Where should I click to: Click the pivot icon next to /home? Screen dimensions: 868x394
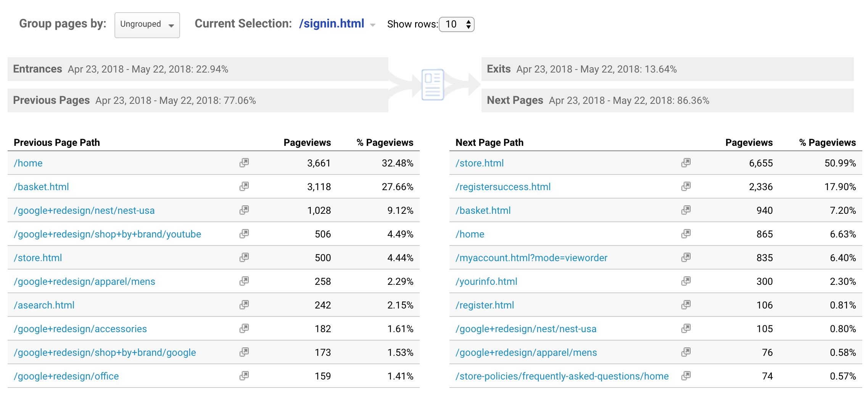pos(245,163)
